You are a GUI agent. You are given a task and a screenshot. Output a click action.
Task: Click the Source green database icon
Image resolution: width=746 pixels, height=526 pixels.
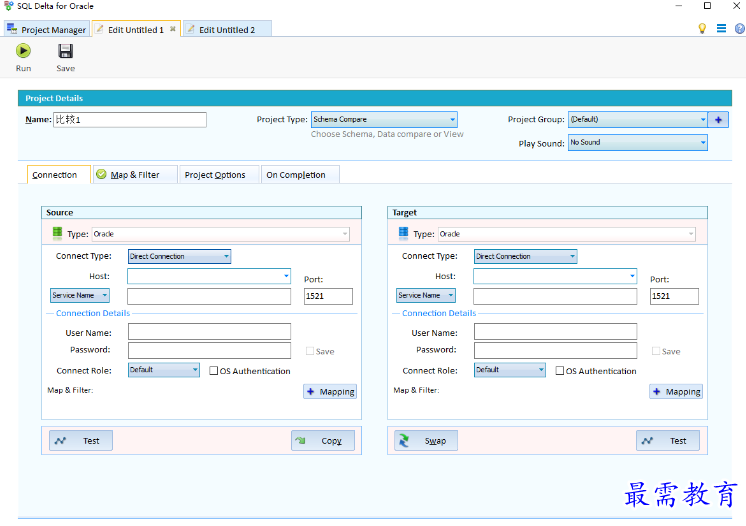pos(57,233)
